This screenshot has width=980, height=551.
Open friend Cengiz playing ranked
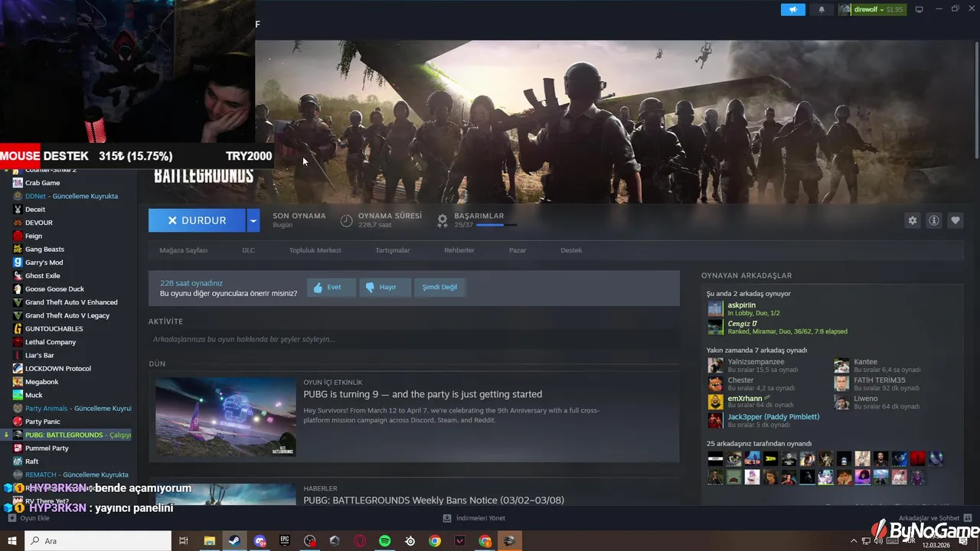[743, 323]
